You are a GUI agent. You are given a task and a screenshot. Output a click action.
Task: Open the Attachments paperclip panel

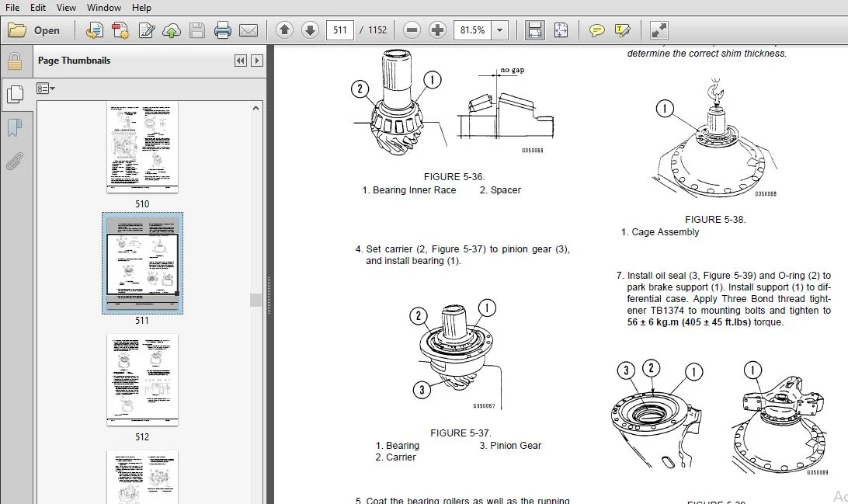15,162
